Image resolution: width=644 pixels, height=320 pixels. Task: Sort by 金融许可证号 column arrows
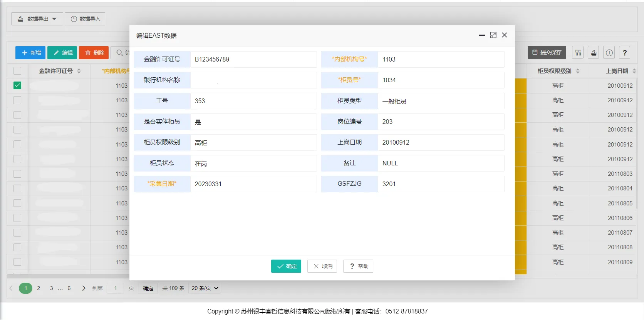coord(79,71)
